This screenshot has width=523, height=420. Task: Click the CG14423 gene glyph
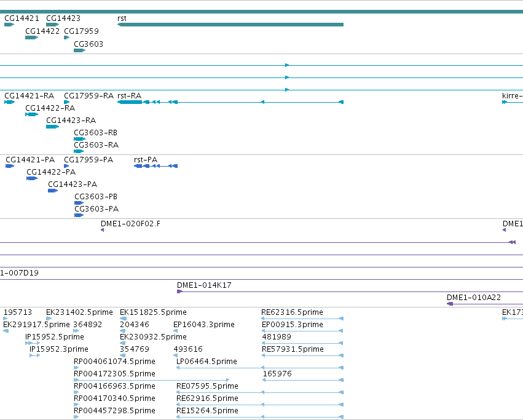pos(52,25)
